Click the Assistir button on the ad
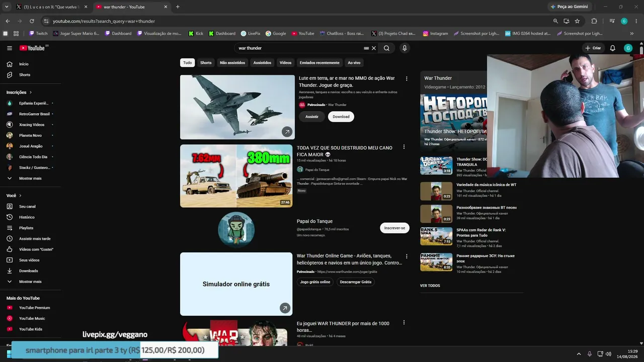 [312, 117]
